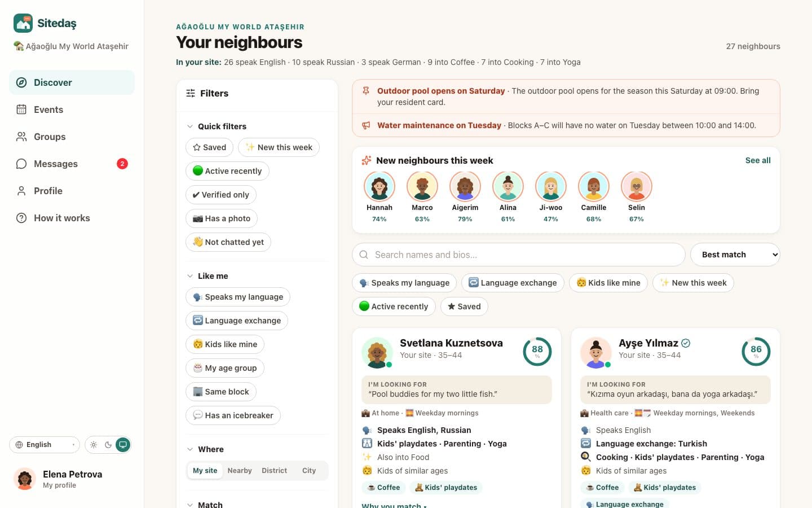The width and height of the screenshot is (812, 508).
Task: Click the Messages chat bubble icon
Action: 21,164
